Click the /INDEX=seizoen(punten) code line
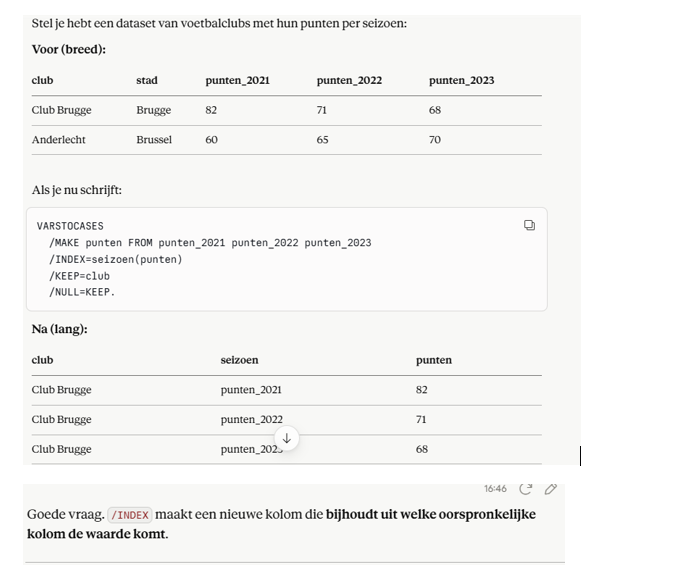 coord(116,259)
